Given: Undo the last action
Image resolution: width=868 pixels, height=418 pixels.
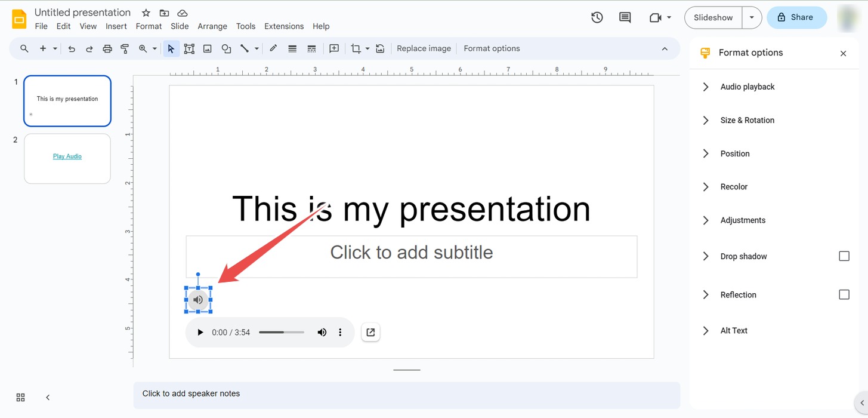Looking at the screenshot, I should (x=72, y=48).
